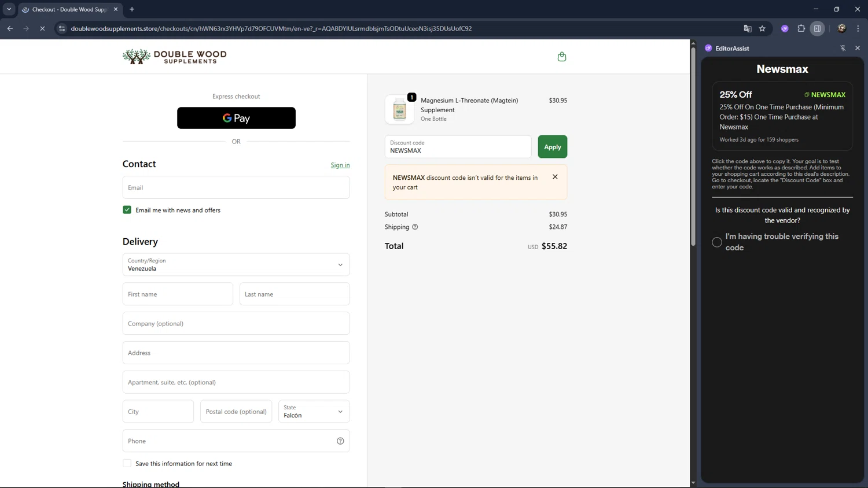Click the Last name field
Screen dimensions: 868x488
295,294
